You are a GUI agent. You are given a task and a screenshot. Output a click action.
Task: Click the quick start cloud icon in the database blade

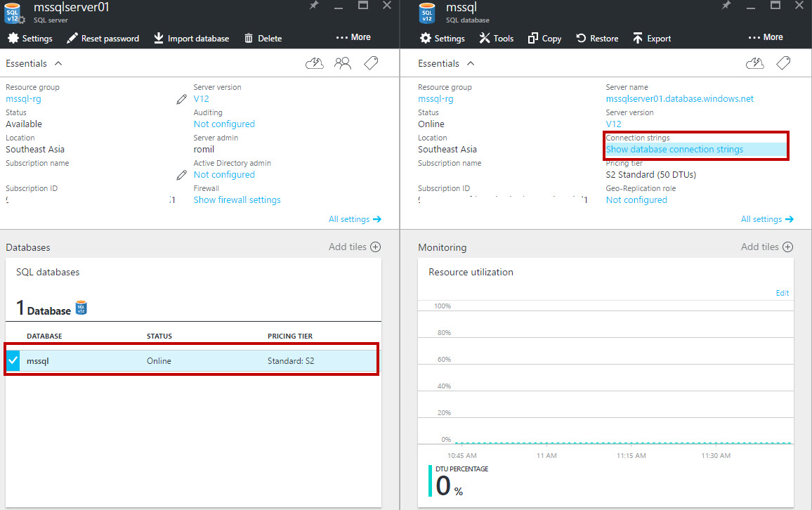(x=754, y=63)
